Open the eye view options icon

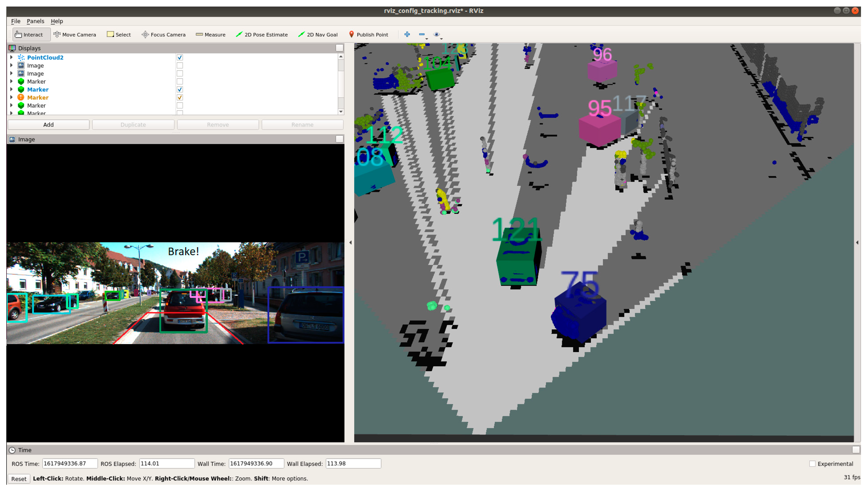tap(436, 34)
